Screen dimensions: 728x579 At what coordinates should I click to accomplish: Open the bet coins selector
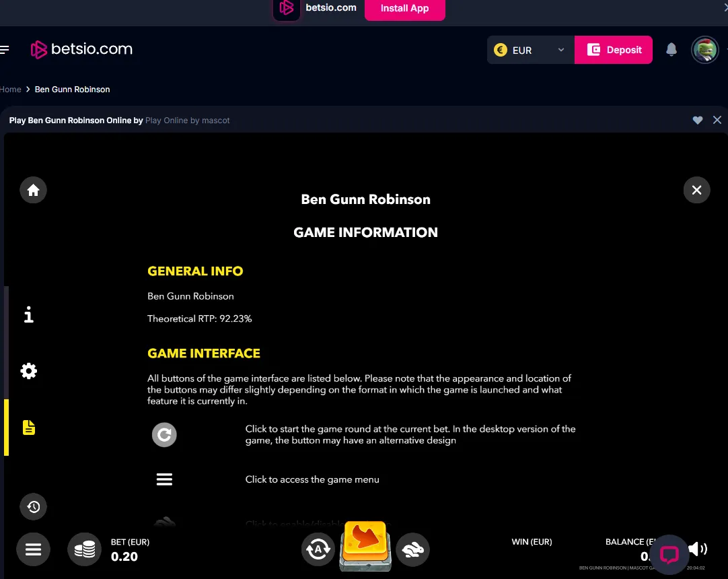85,549
